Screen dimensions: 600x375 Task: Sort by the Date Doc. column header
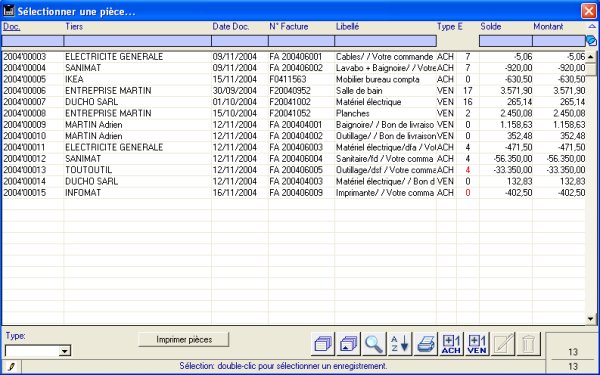click(x=231, y=26)
